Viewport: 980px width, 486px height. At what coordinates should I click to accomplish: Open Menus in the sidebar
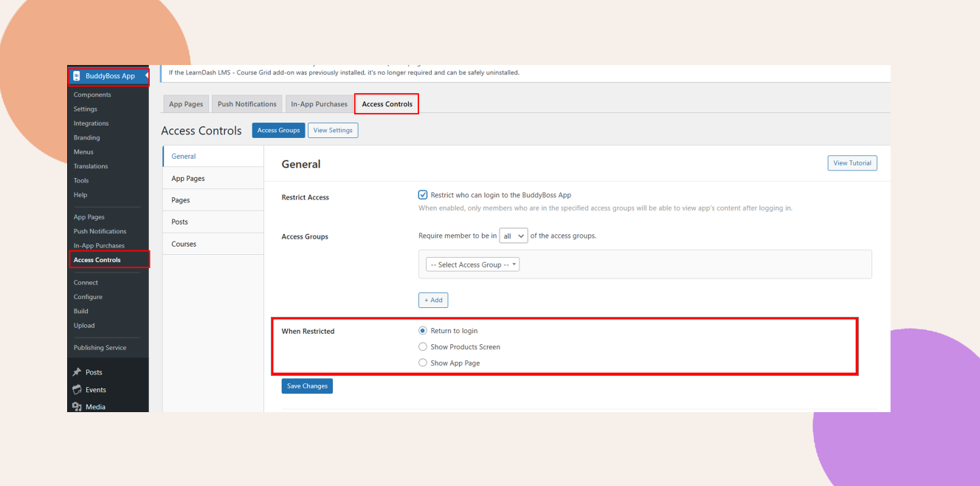coord(83,152)
